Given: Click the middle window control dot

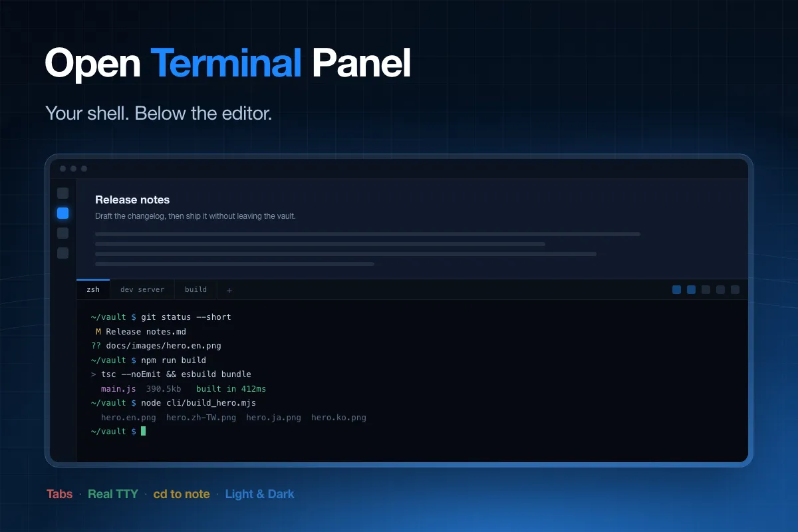Looking at the screenshot, I should pyautogui.click(x=73, y=169).
